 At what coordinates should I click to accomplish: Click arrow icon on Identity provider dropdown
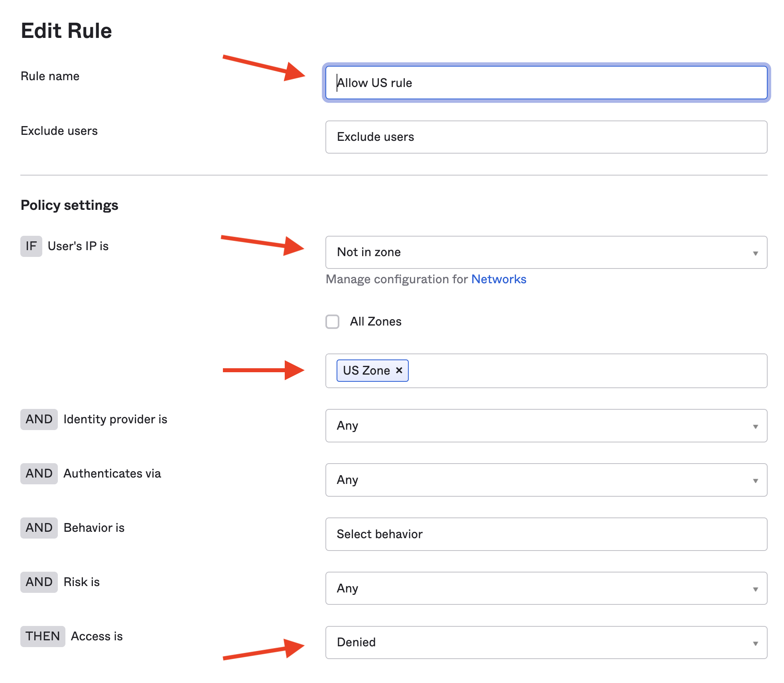coord(755,426)
